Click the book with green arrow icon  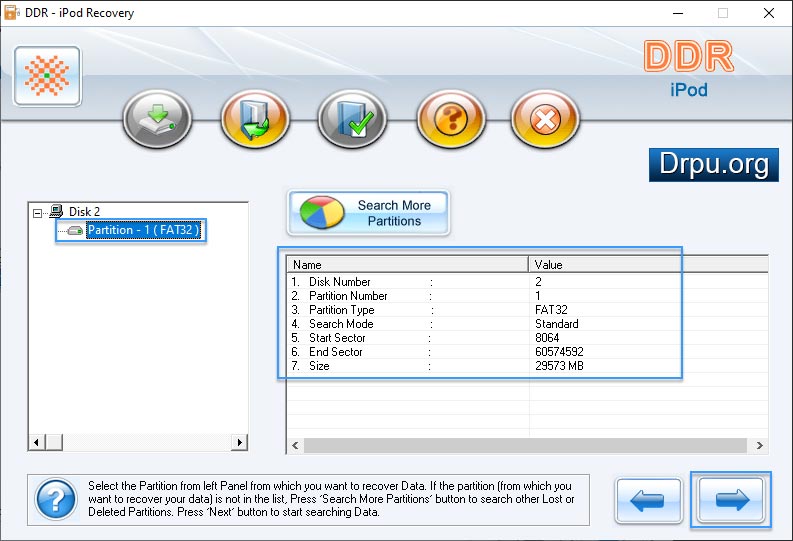tap(255, 119)
